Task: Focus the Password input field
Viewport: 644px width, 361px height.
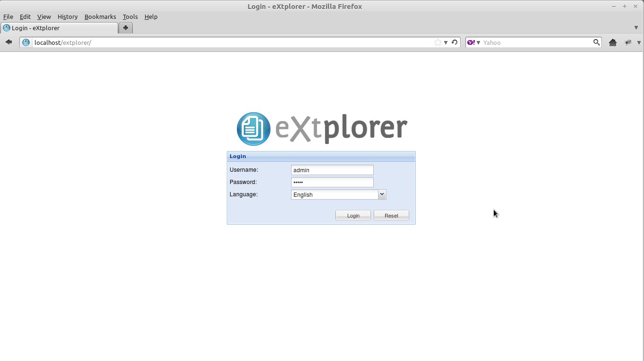Action: (x=332, y=182)
